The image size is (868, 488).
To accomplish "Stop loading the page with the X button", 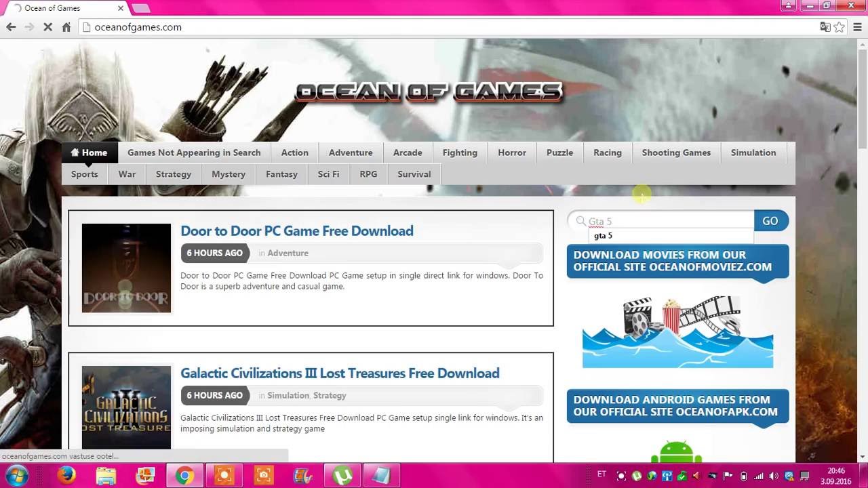I will click(x=47, y=27).
